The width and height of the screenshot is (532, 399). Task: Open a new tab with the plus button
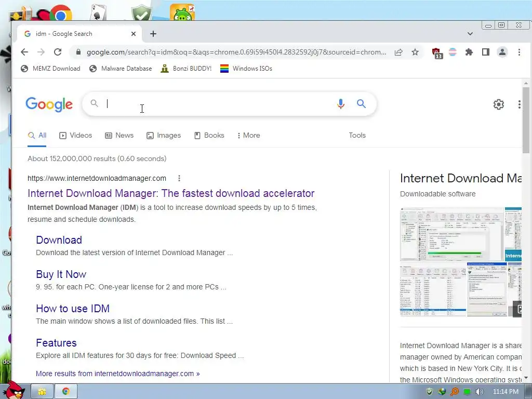[153, 34]
